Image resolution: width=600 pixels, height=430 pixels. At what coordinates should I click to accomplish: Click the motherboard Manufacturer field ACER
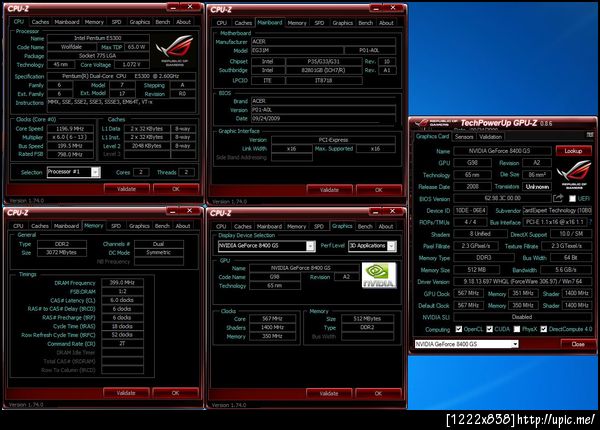(x=323, y=41)
